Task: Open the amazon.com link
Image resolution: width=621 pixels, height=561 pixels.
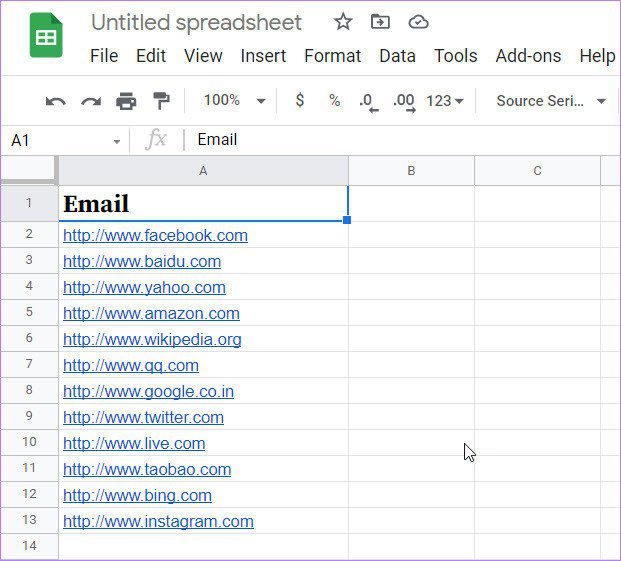Action: (x=151, y=314)
